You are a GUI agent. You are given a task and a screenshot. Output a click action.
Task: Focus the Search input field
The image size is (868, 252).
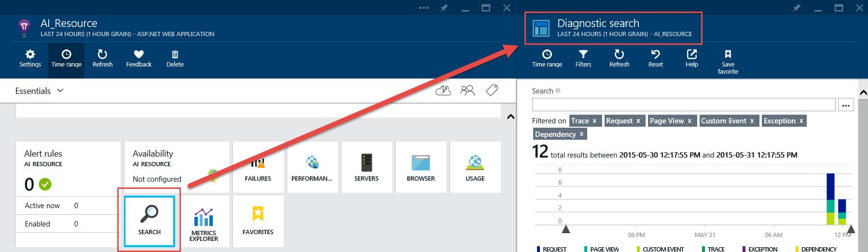click(684, 105)
